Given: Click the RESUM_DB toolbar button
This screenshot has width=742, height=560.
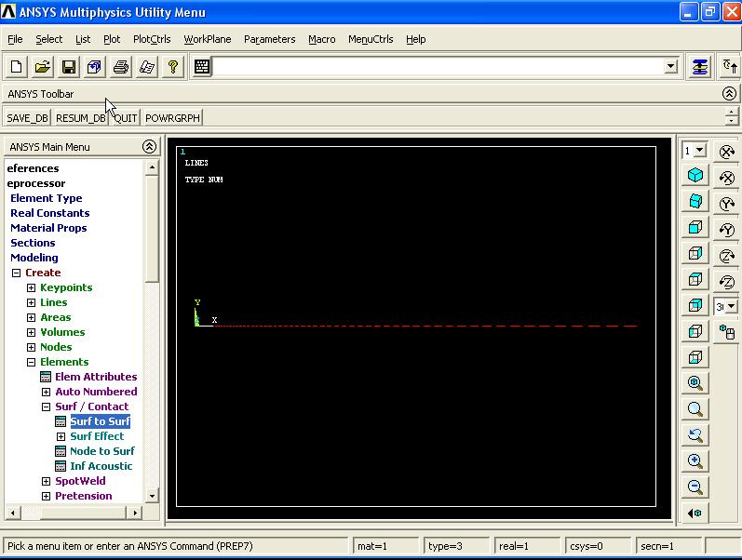Looking at the screenshot, I should click(x=80, y=118).
